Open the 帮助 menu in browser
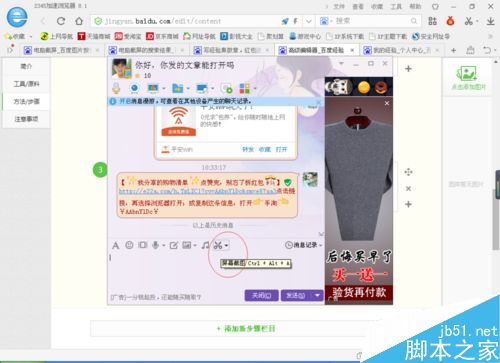Viewport: 500px width, 363px height. click(x=415, y=6)
